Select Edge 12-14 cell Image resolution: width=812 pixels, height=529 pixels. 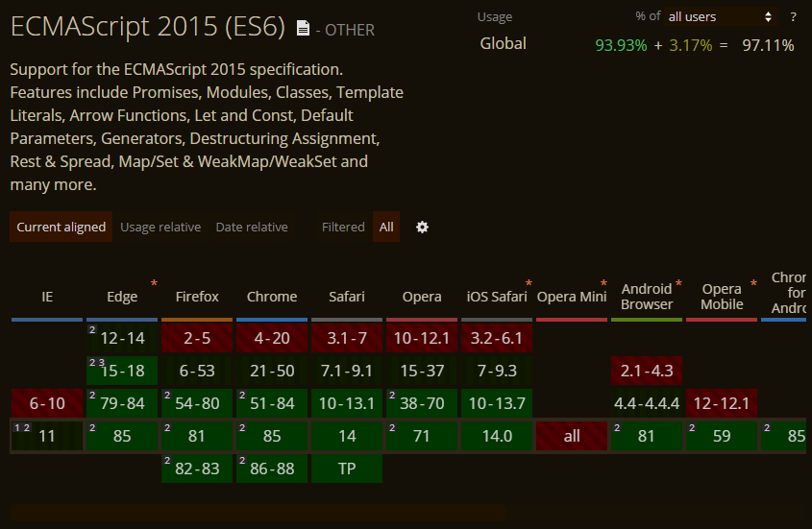click(122, 338)
